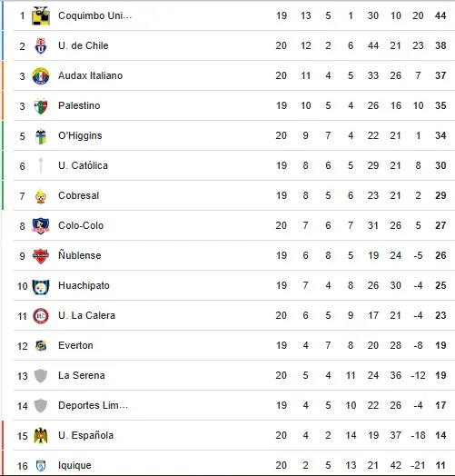Open the Ñublense red badge icon
The width and height of the screenshot is (455, 476).
41,256
